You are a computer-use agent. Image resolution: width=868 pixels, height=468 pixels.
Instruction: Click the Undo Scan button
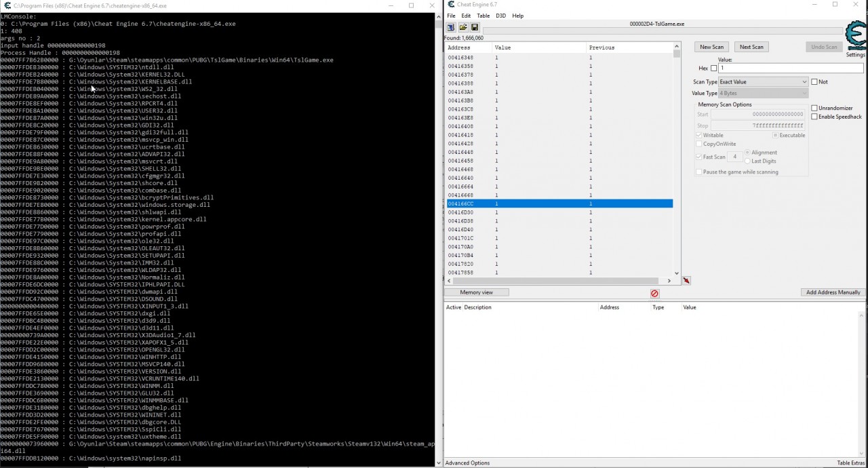(824, 47)
